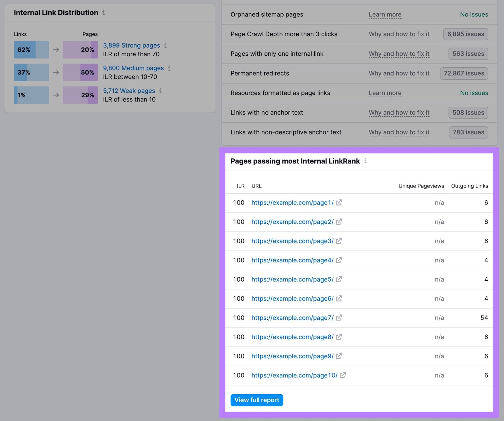Image resolution: width=504 pixels, height=421 pixels.
Task: Click the info icon next to Weak pages
Action: (161, 91)
